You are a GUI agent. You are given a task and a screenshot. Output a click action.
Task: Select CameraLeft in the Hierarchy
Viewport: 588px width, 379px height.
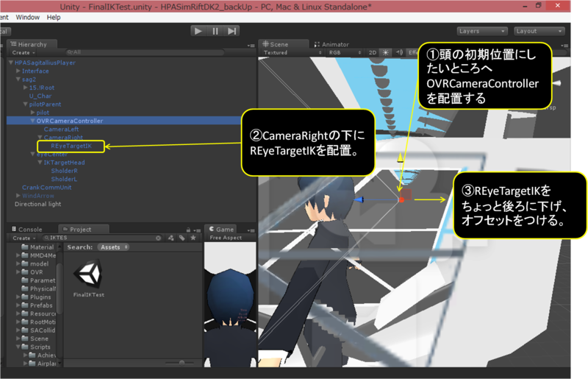pyautogui.click(x=61, y=129)
